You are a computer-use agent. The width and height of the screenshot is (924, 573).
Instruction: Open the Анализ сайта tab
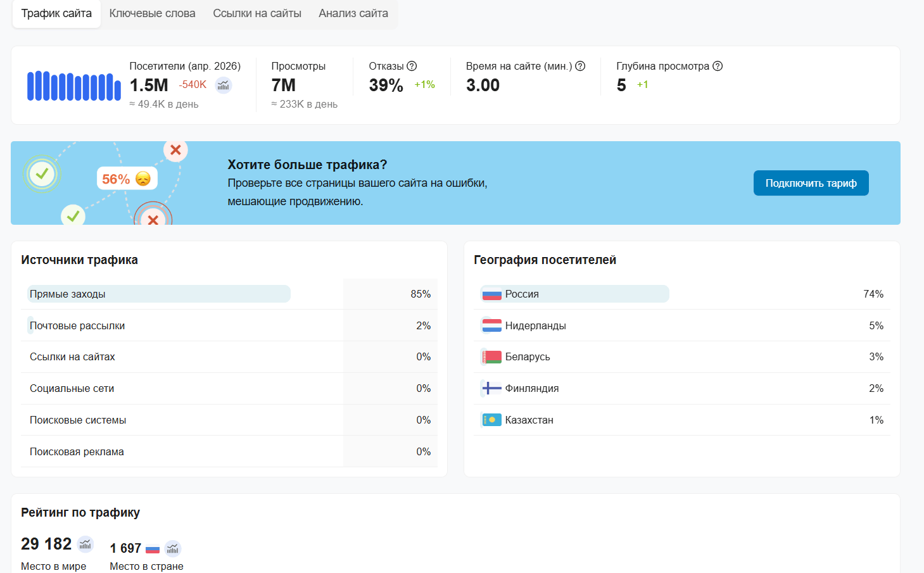coord(353,13)
